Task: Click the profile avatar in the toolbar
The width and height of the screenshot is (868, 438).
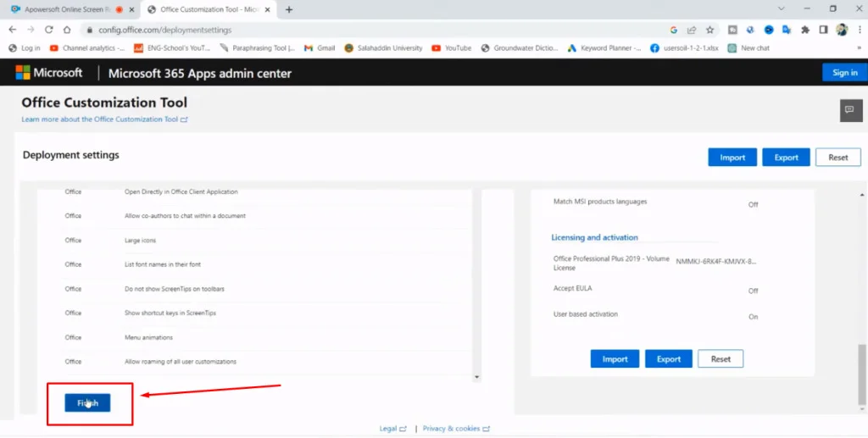Action: 842,30
